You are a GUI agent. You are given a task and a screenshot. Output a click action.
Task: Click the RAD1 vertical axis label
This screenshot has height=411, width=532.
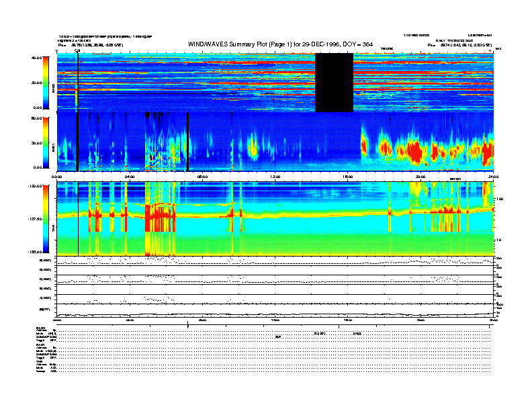(x=53, y=147)
